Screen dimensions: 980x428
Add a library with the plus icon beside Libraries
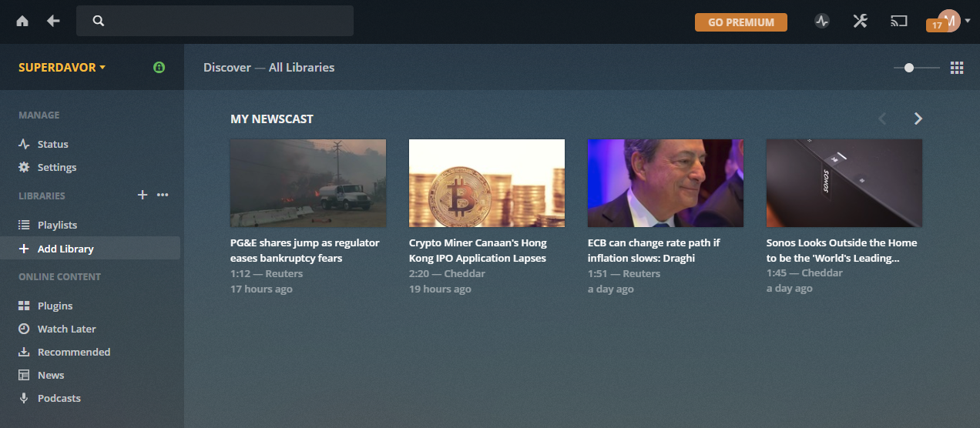142,195
